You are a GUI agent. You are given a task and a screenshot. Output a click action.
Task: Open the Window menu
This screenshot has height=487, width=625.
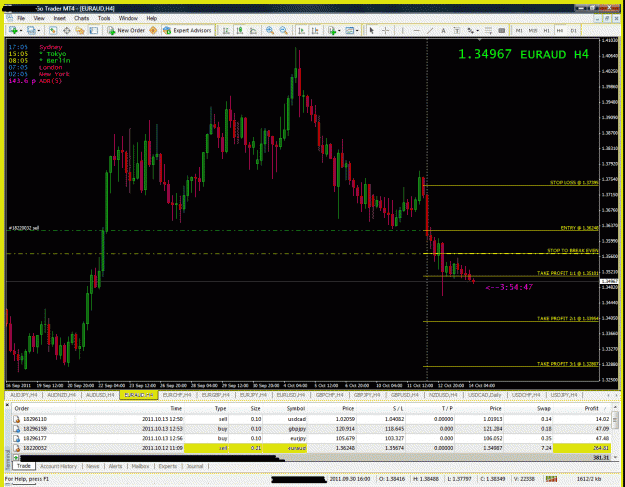tap(128, 18)
